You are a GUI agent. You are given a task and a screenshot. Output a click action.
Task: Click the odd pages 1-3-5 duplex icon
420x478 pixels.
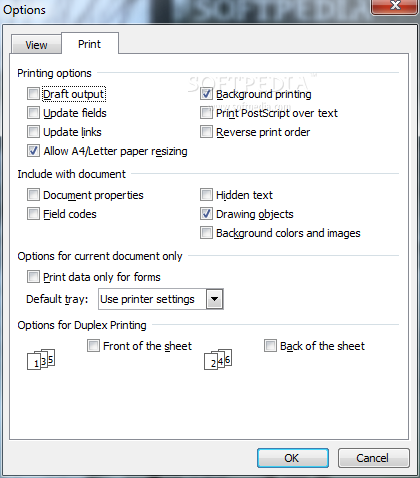(x=41, y=359)
